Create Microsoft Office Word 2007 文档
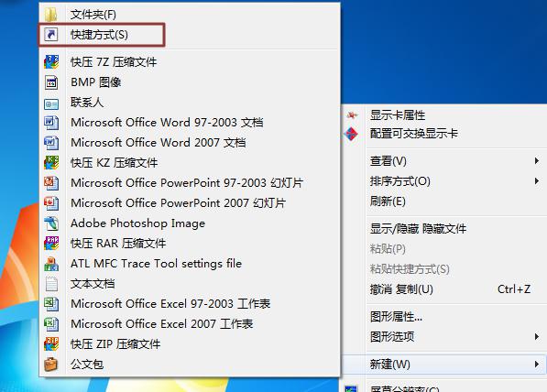Image resolution: width=547 pixels, height=392 pixels. pos(190,143)
